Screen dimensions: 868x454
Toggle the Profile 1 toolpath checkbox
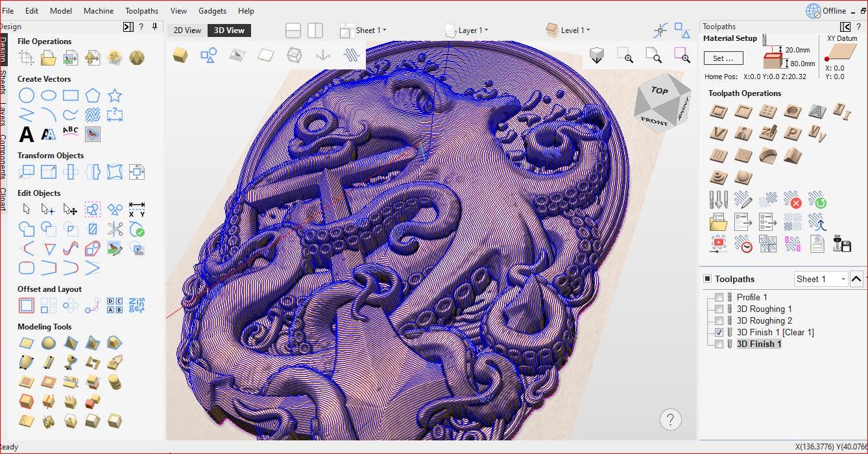719,298
